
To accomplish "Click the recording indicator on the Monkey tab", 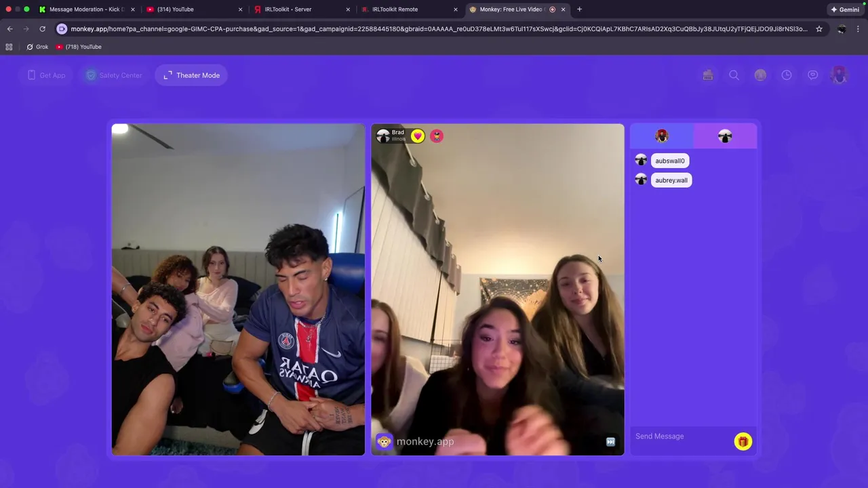I will pos(552,9).
